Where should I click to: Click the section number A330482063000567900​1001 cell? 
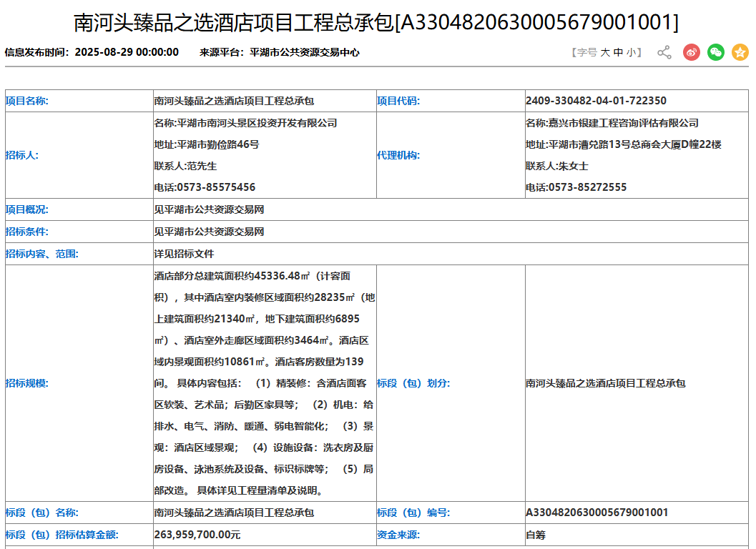597,513
